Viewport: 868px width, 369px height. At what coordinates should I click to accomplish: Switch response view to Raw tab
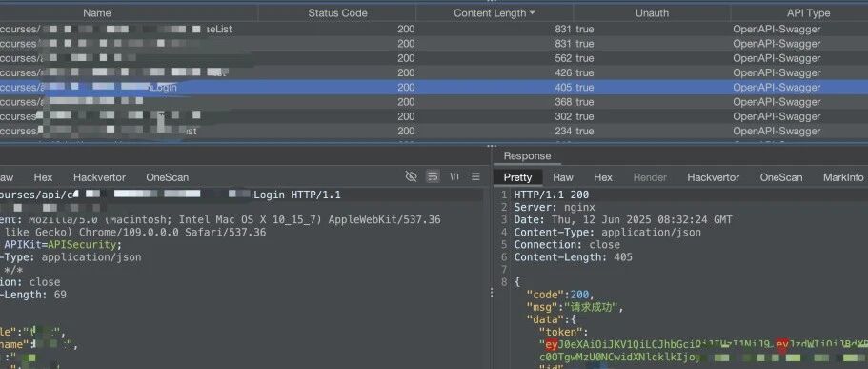click(x=563, y=177)
